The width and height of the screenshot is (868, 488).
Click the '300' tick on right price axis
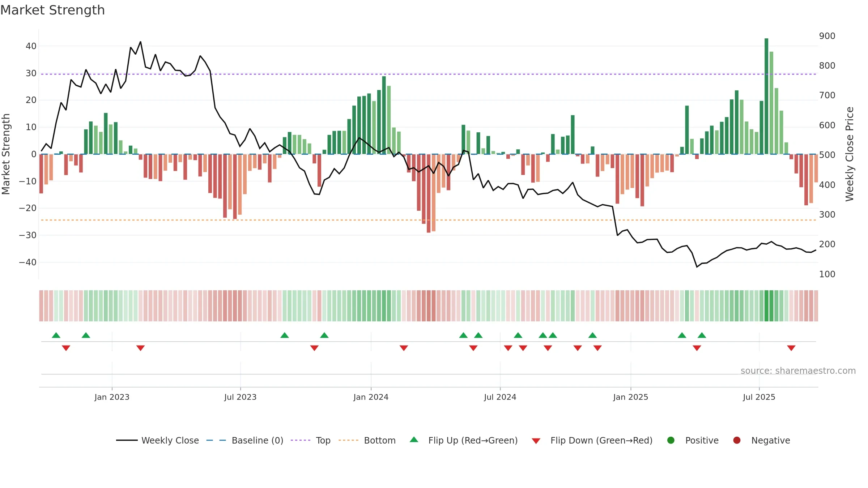[827, 215]
